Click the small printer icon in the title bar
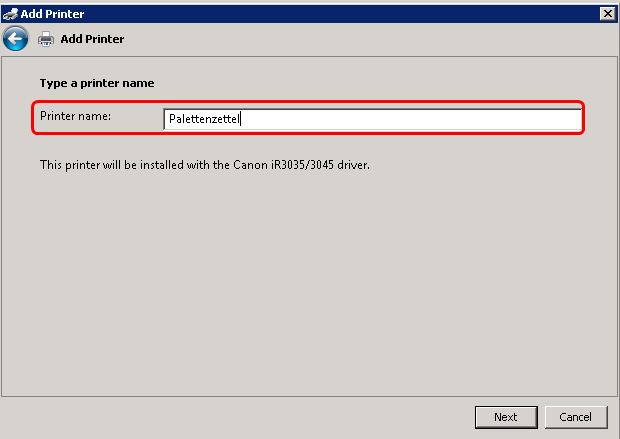The height and width of the screenshot is (439, 620). pyautogui.click(x=10, y=13)
